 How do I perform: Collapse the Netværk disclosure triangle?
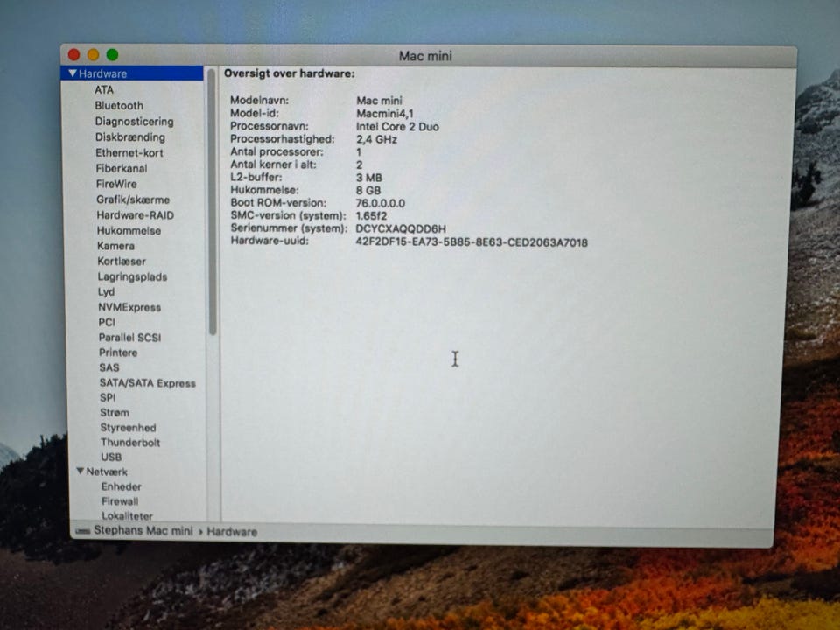(x=80, y=472)
